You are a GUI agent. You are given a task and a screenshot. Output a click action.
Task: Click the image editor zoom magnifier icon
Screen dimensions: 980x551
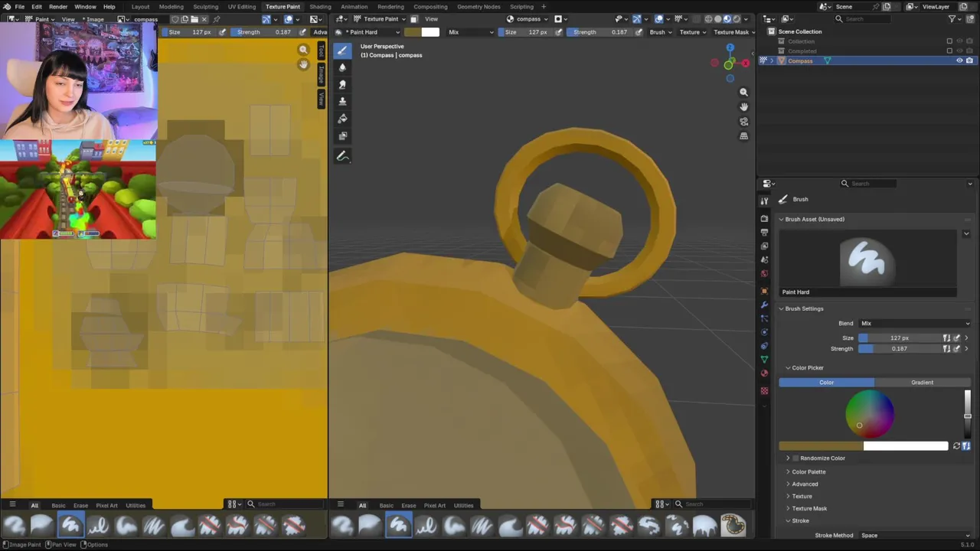coord(303,50)
